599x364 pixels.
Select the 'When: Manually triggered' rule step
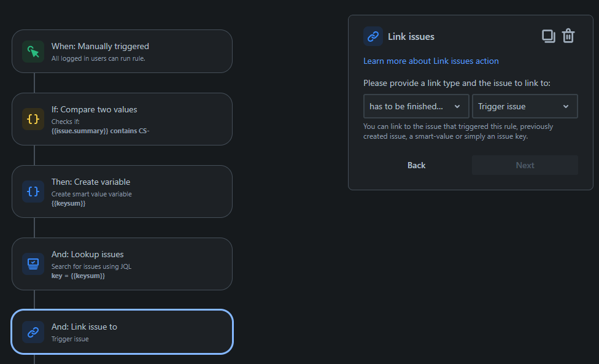click(x=122, y=51)
